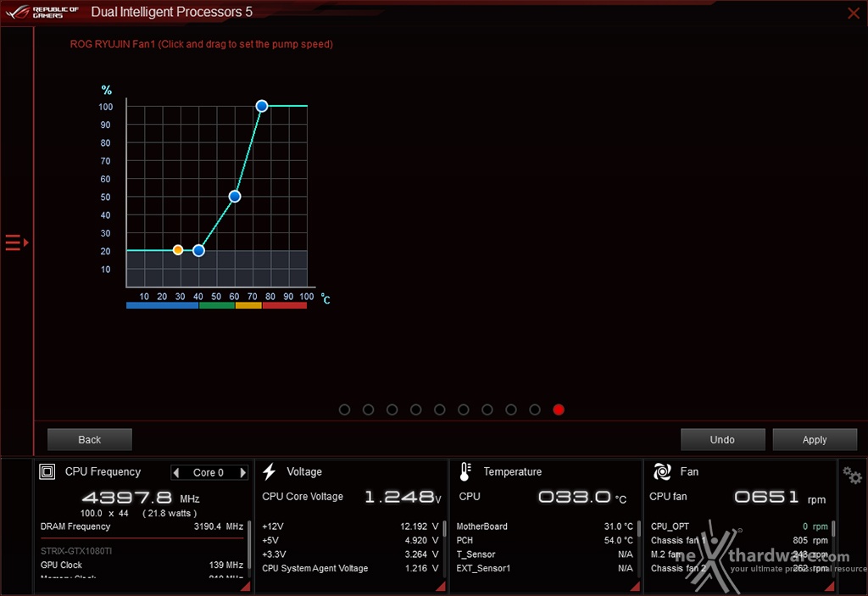Select the blue 20% fan curve point
The image size is (868, 596).
tap(198, 250)
